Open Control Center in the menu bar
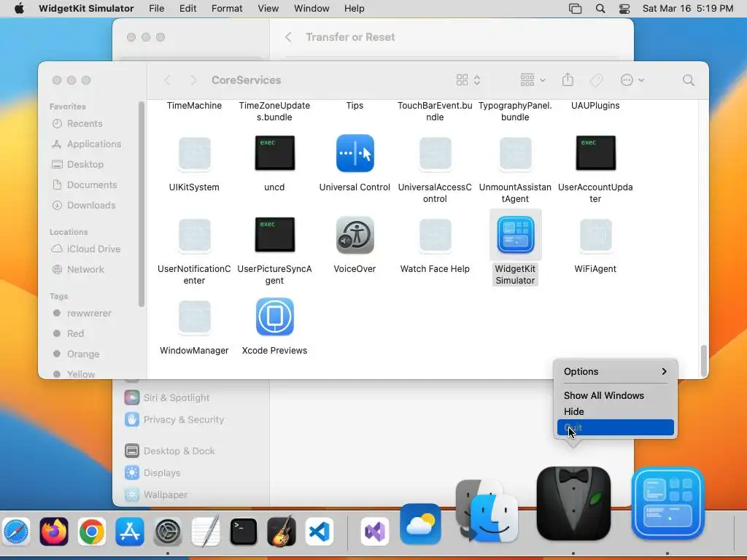Screen dimensions: 747x560 [624, 9]
